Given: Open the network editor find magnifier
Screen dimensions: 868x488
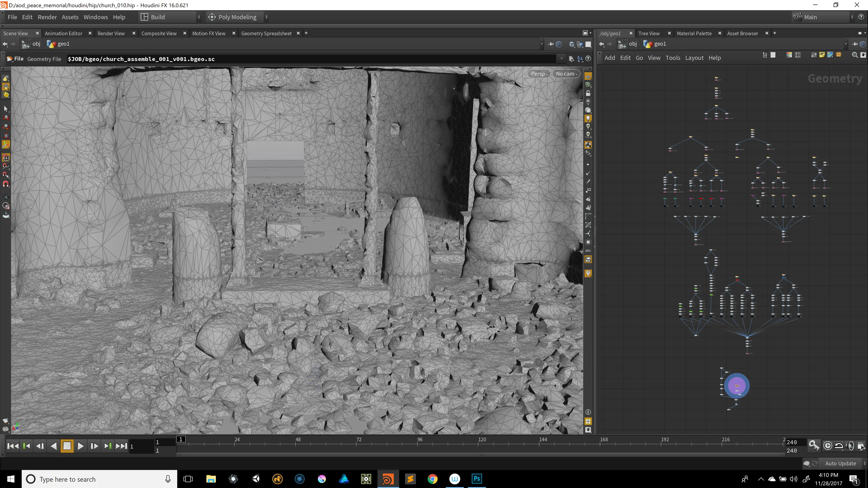Looking at the screenshot, I should (x=854, y=55).
